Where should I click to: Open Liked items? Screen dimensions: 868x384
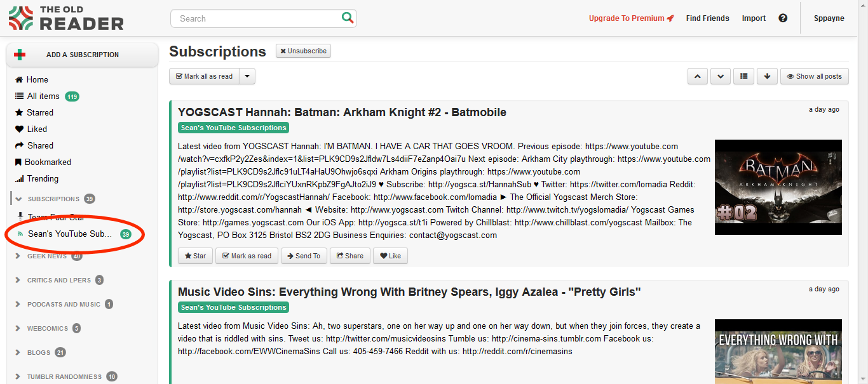pos(31,129)
